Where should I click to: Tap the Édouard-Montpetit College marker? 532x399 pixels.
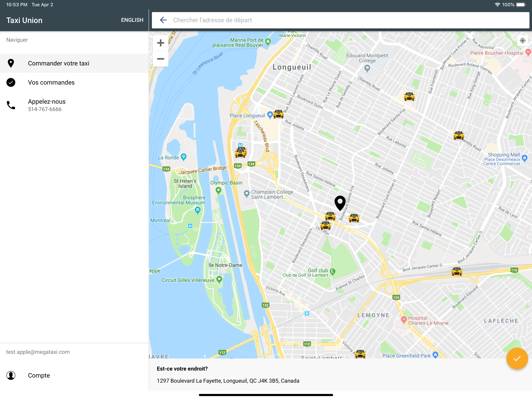tap(367, 69)
